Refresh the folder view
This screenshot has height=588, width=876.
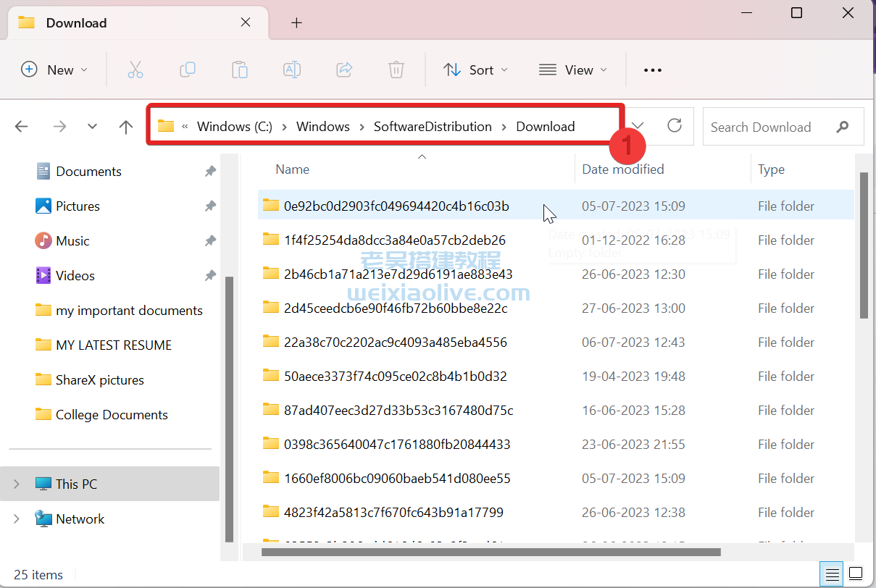click(x=674, y=126)
